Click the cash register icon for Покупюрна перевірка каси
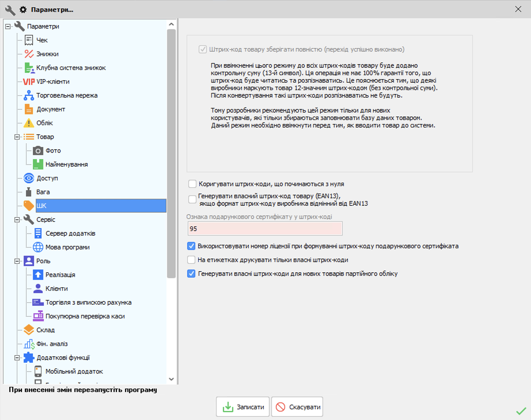Screen dimensions: 531x420 point(38,316)
